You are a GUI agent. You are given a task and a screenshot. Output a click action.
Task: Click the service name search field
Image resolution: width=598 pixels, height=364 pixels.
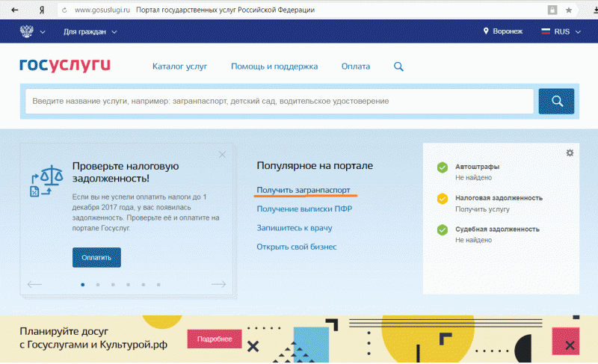coord(280,101)
